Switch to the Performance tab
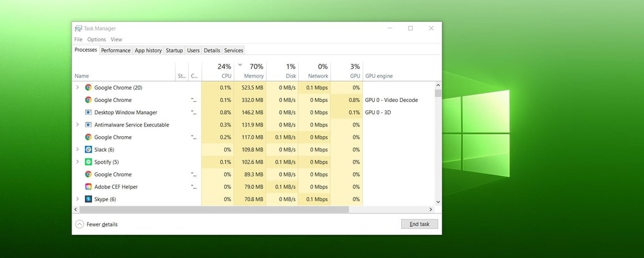Viewport: 644px width, 258px height. coord(116,50)
